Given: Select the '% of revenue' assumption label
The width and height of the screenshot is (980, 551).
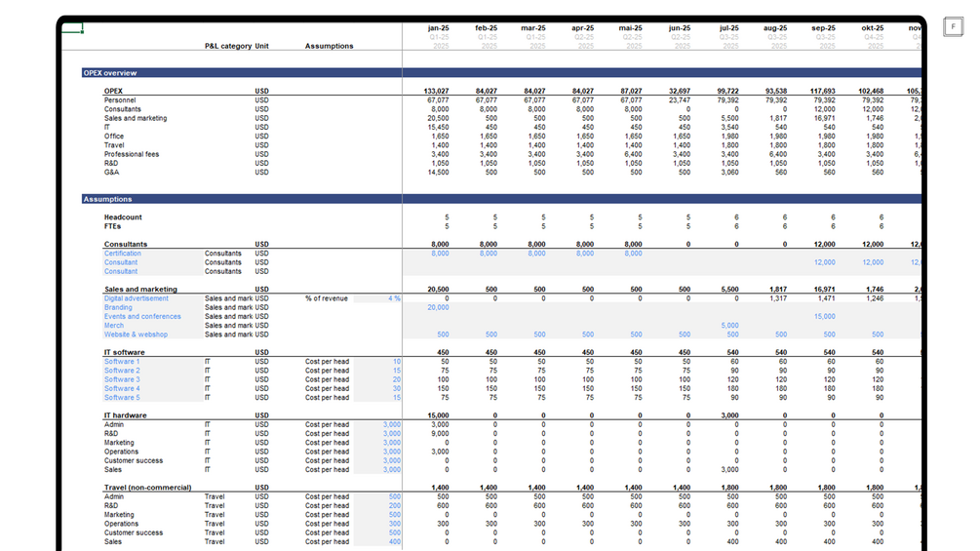Looking at the screenshot, I should click(x=327, y=298).
